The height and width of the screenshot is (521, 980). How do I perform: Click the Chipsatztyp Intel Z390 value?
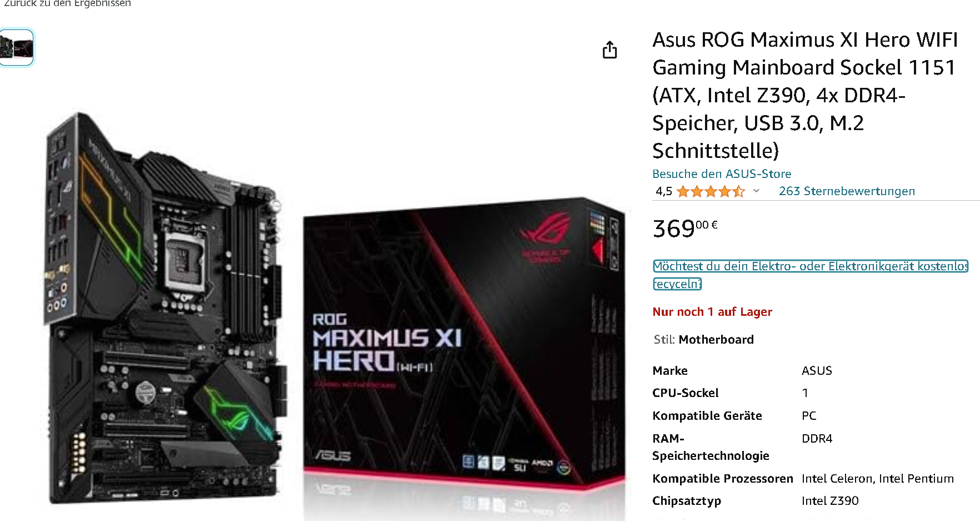(x=830, y=500)
